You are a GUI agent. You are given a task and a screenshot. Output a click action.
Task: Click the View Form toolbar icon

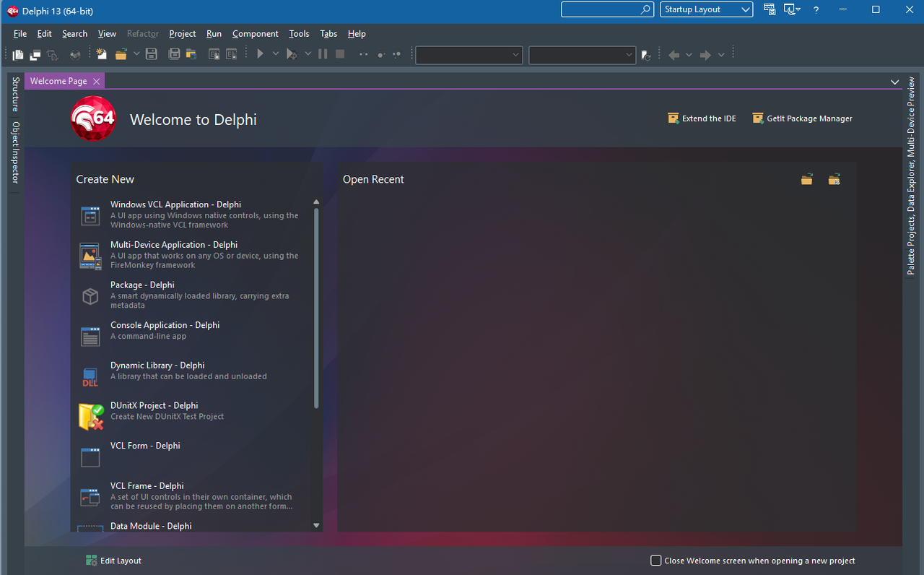35,54
